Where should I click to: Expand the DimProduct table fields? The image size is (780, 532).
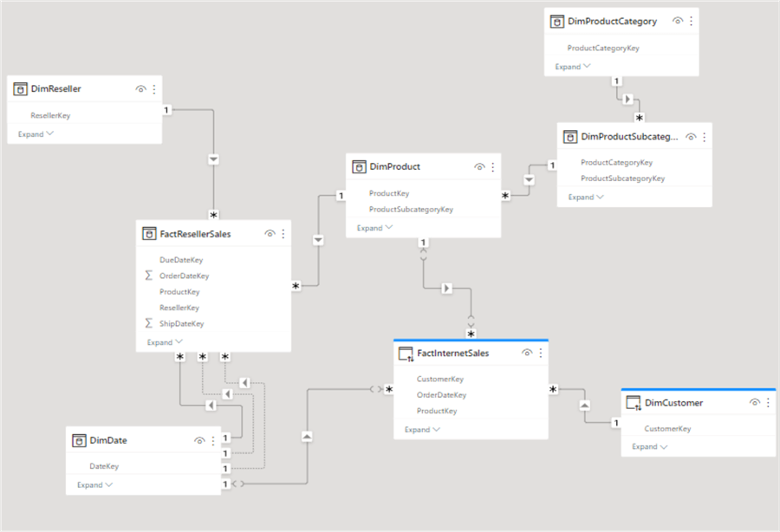374,228
